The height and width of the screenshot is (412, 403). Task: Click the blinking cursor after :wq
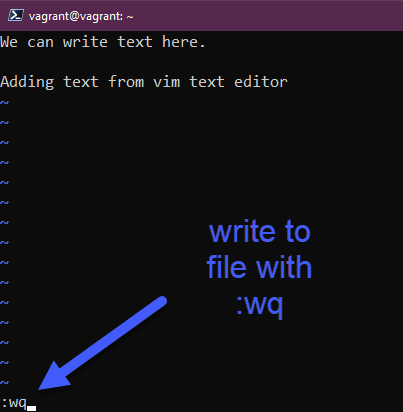point(32,408)
